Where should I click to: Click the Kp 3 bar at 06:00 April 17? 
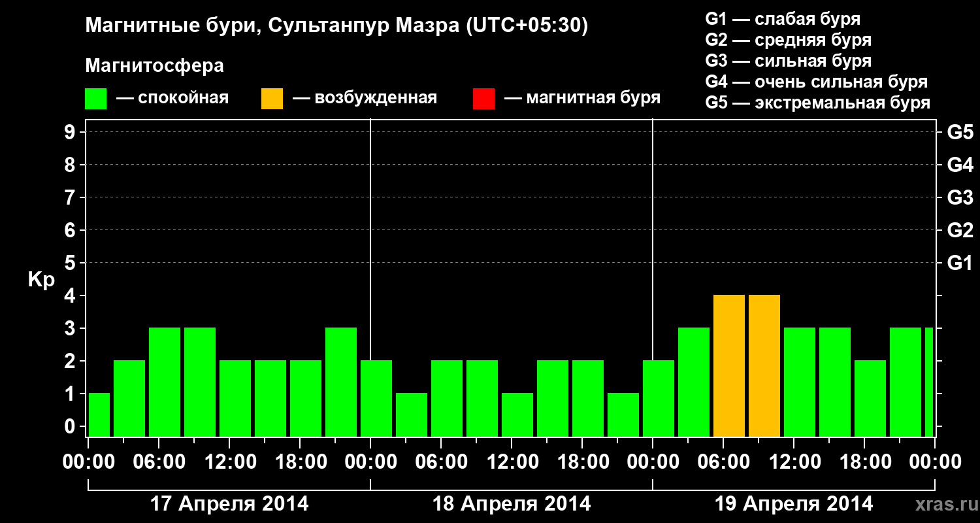pyautogui.click(x=165, y=382)
